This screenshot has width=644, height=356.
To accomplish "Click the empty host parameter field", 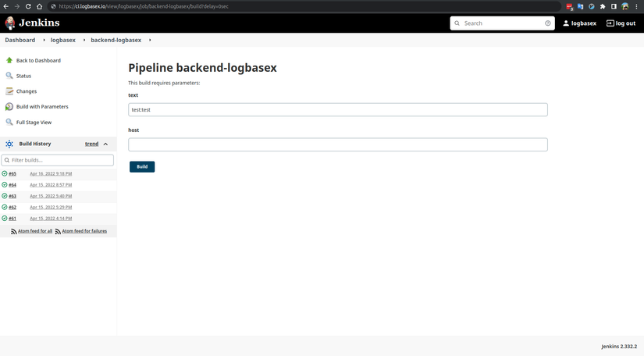I will (x=337, y=144).
